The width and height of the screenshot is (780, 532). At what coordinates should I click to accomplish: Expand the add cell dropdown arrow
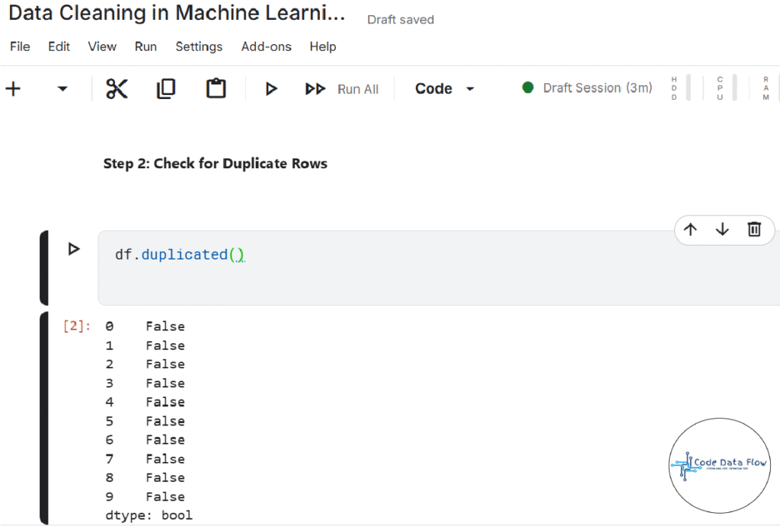[62, 89]
